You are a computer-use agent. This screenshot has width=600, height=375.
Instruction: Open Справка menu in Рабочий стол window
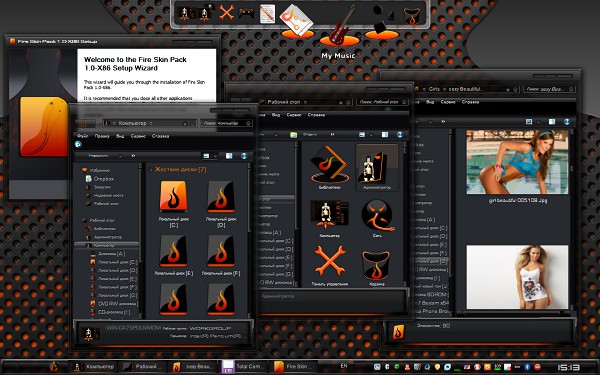click(x=316, y=114)
